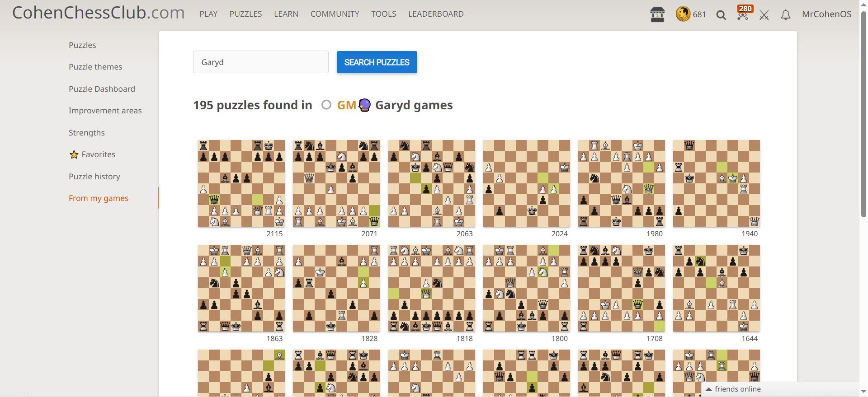868x397 pixels.
Task: Open the puzzle rated 1980
Action: (622, 183)
